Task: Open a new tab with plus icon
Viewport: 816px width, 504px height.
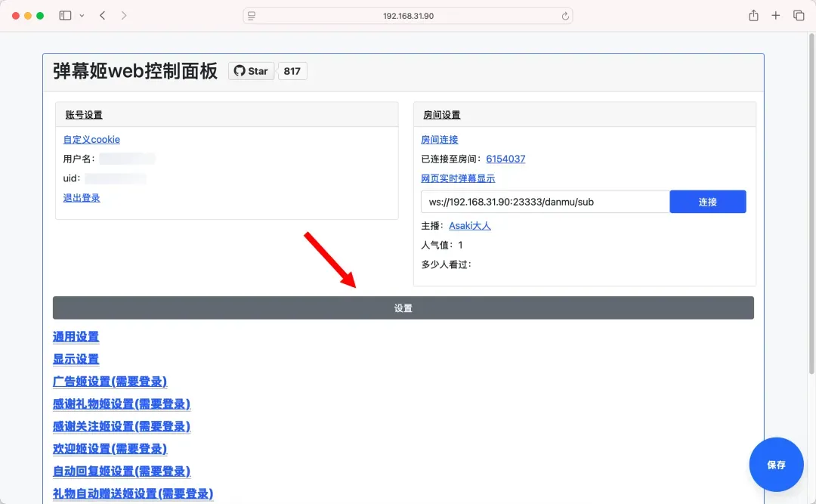Action: (775, 16)
